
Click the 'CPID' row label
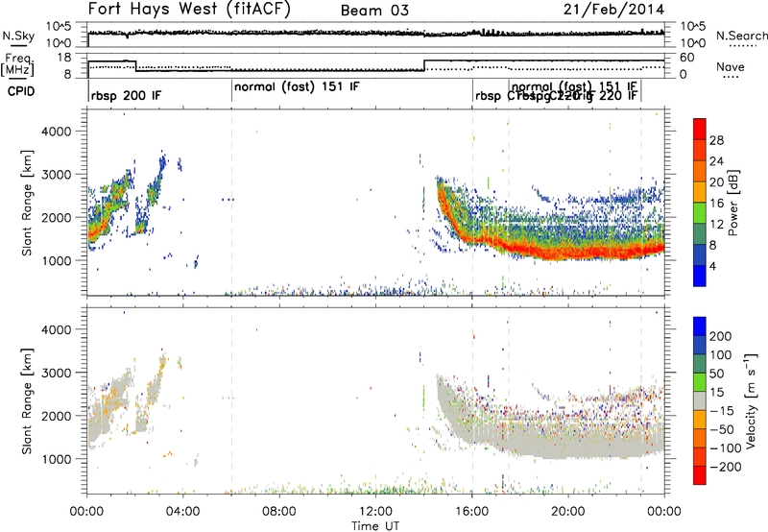point(21,91)
